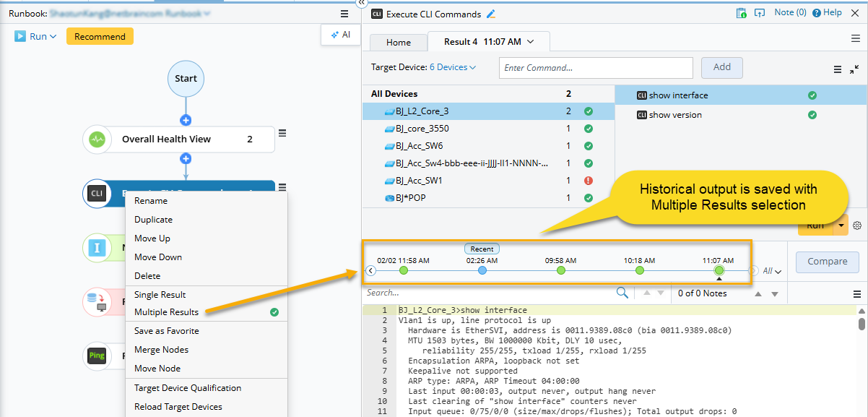
Task: Click the Recommend button
Action: 100,37
